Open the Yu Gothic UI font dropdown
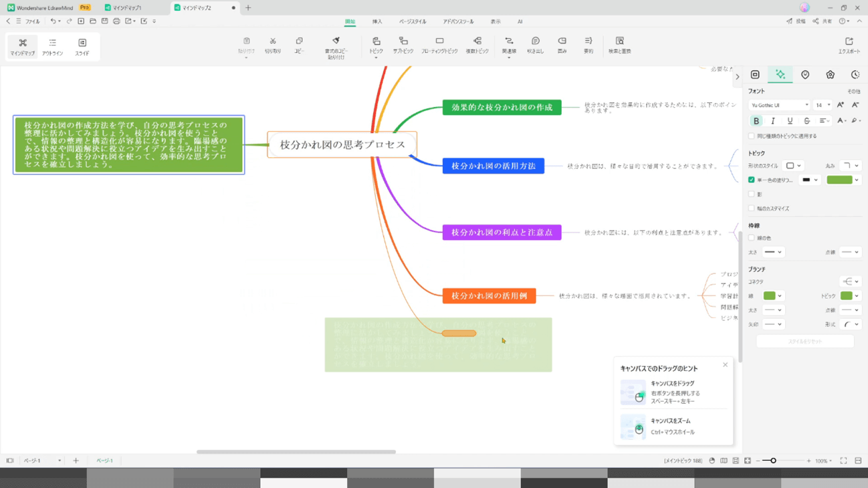Viewport: 868px width, 488px height. pyautogui.click(x=779, y=105)
